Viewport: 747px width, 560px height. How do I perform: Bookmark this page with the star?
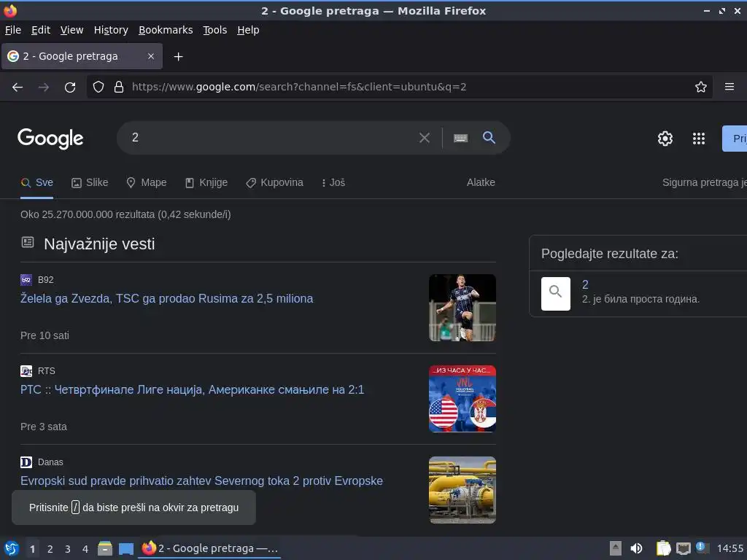click(x=701, y=87)
